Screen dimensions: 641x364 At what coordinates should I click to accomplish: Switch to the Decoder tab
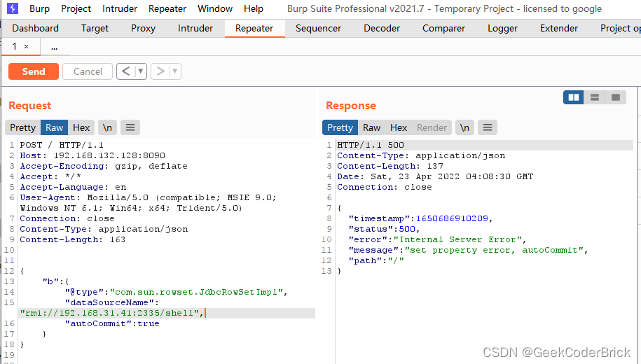pyautogui.click(x=382, y=28)
